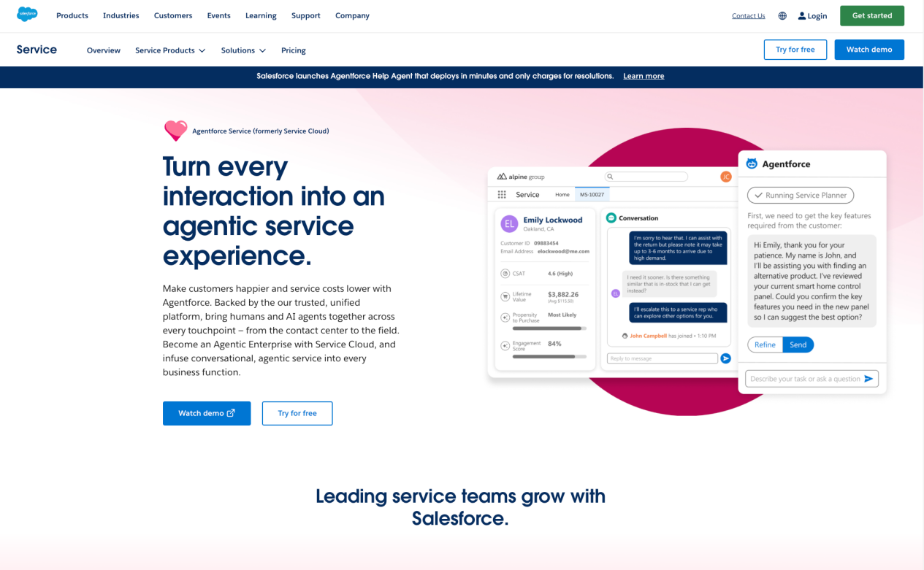The image size is (924, 570).
Task: Click the green Conversation chat icon
Action: point(611,217)
